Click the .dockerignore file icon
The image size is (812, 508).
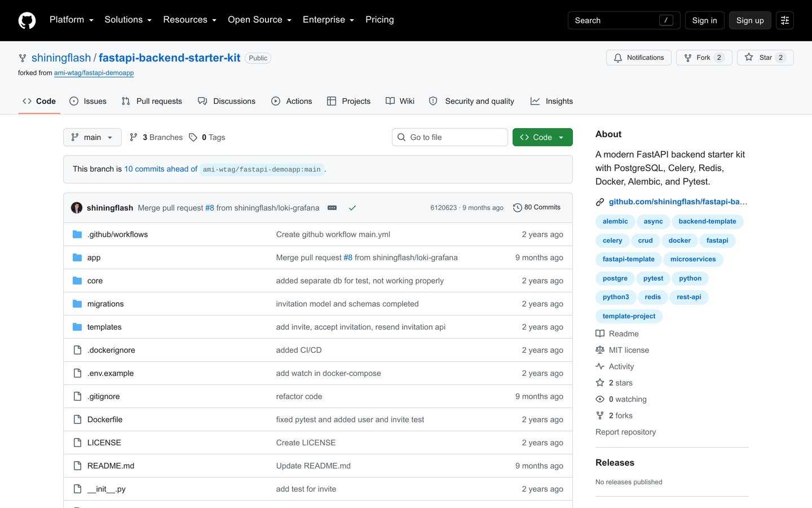77,350
